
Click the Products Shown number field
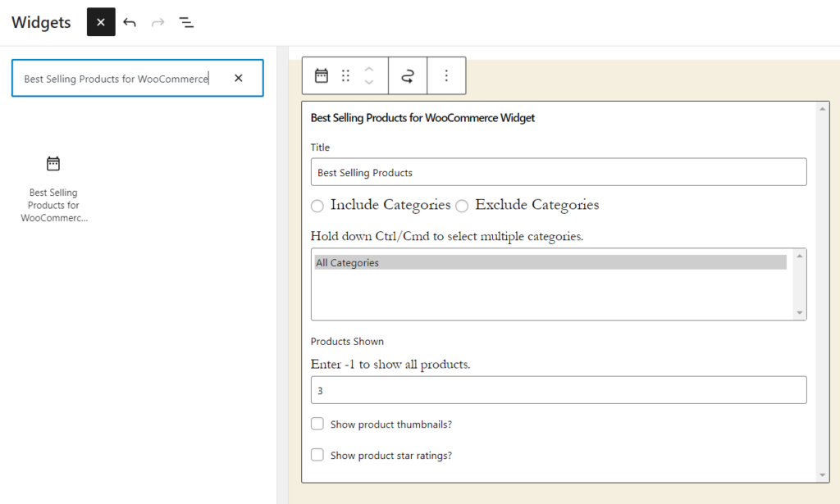pyautogui.click(x=558, y=390)
